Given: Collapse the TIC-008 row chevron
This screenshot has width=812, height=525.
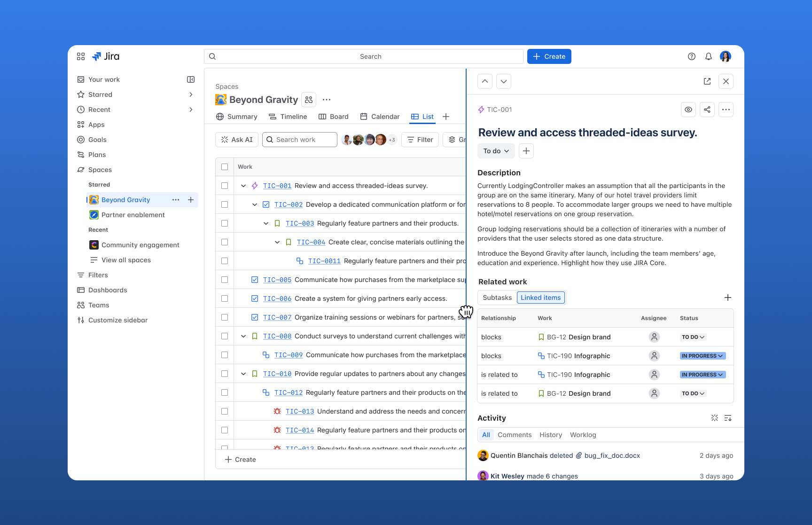Looking at the screenshot, I should pyautogui.click(x=243, y=336).
